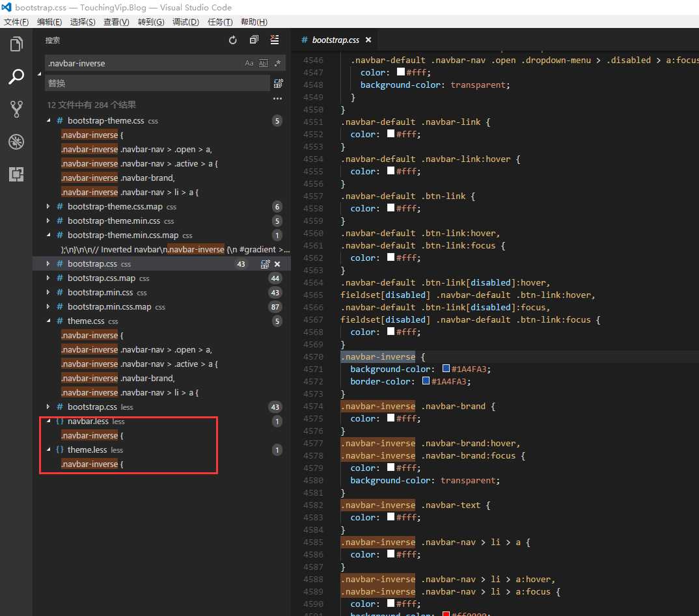Clear the search results
The width and height of the screenshot is (699, 616).
point(275,40)
